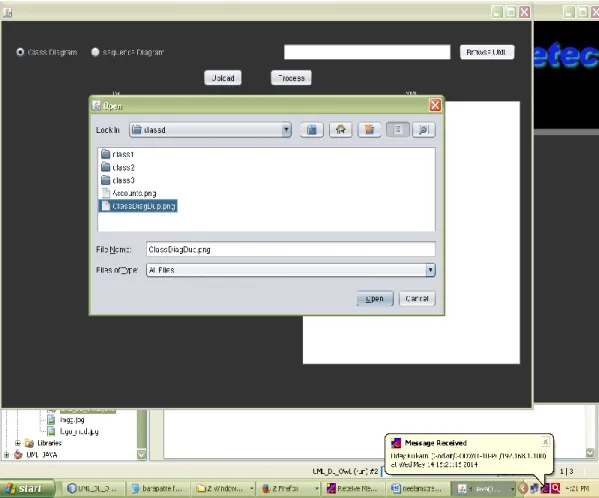Click Cancel button in dialog

(x=417, y=299)
